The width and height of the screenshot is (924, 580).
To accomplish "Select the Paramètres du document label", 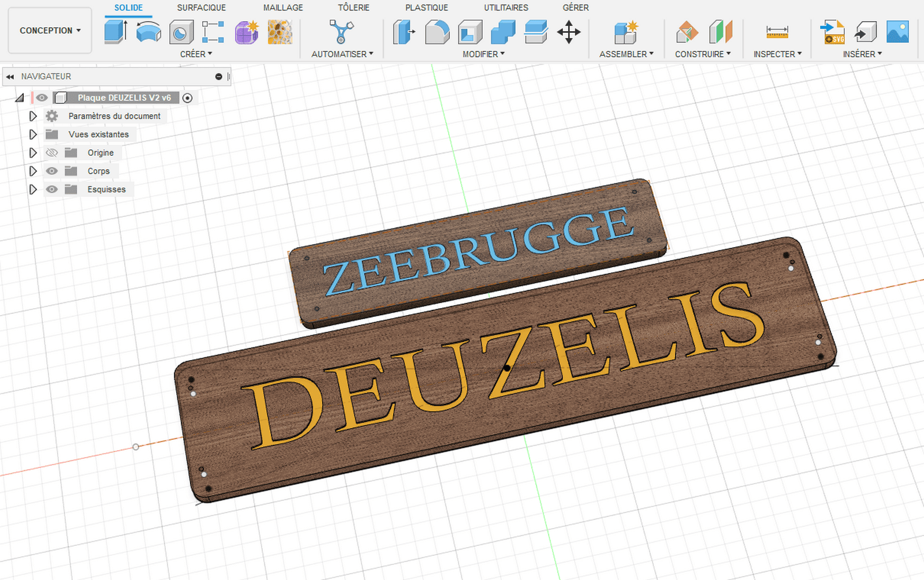I will coord(114,116).
